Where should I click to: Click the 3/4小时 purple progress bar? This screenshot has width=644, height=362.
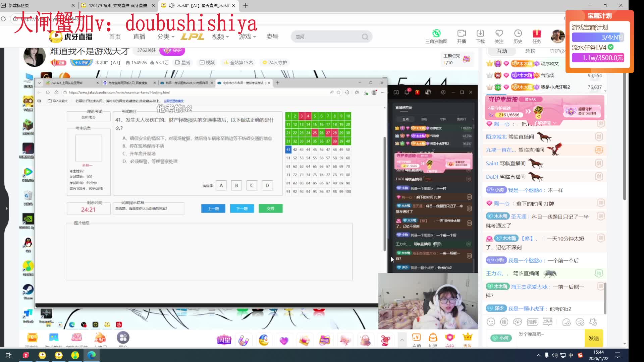pyautogui.click(x=598, y=37)
